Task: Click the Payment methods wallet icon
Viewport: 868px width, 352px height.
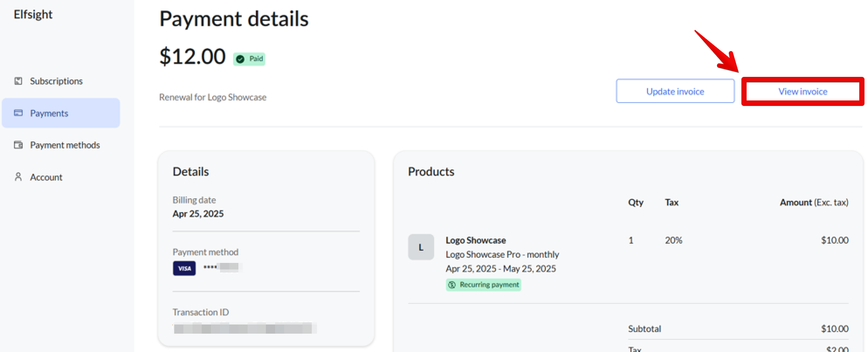Action: (x=18, y=145)
